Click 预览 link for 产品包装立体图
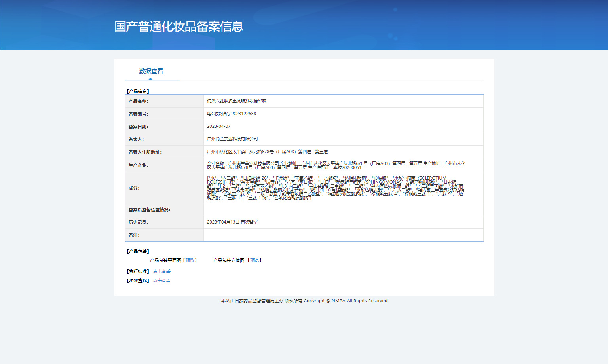Viewport: 608px width, 364px height. [x=255, y=260]
